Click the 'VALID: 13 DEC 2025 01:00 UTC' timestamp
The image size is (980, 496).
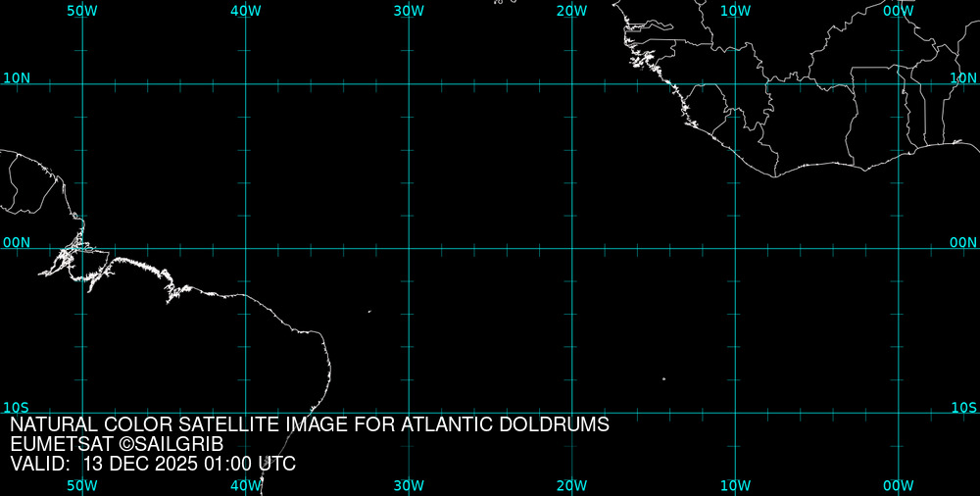pos(153,464)
